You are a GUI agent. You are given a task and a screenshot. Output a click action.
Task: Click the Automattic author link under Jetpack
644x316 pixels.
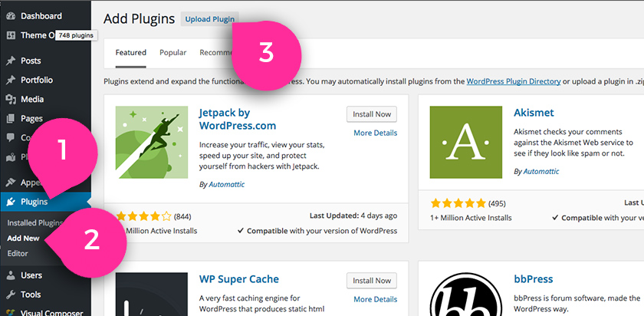(226, 185)
